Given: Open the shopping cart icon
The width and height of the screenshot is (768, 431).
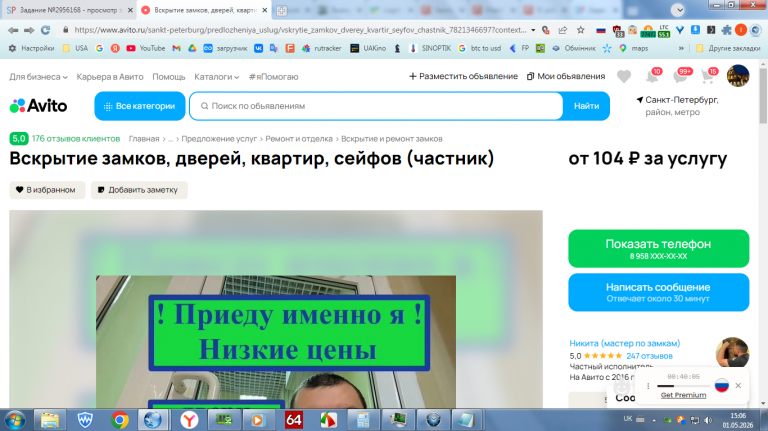Looking at the screenshot, I should click(x=709, y=76).
